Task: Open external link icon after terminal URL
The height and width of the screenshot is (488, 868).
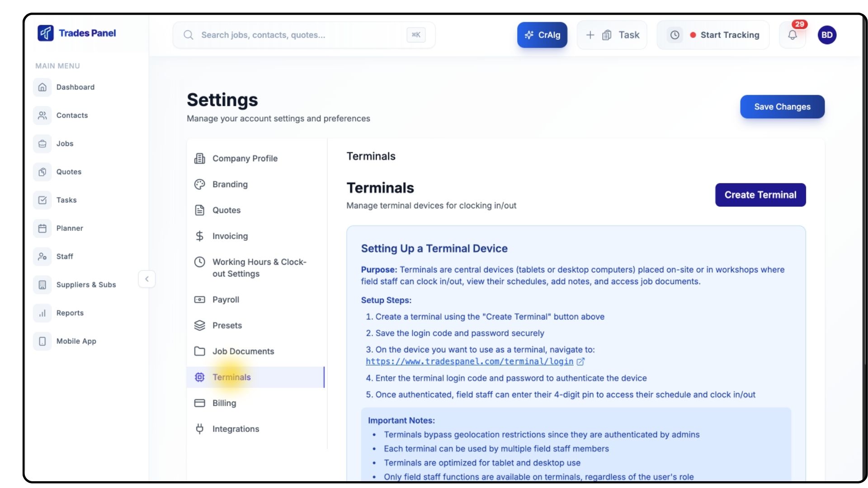Action: 581,361
